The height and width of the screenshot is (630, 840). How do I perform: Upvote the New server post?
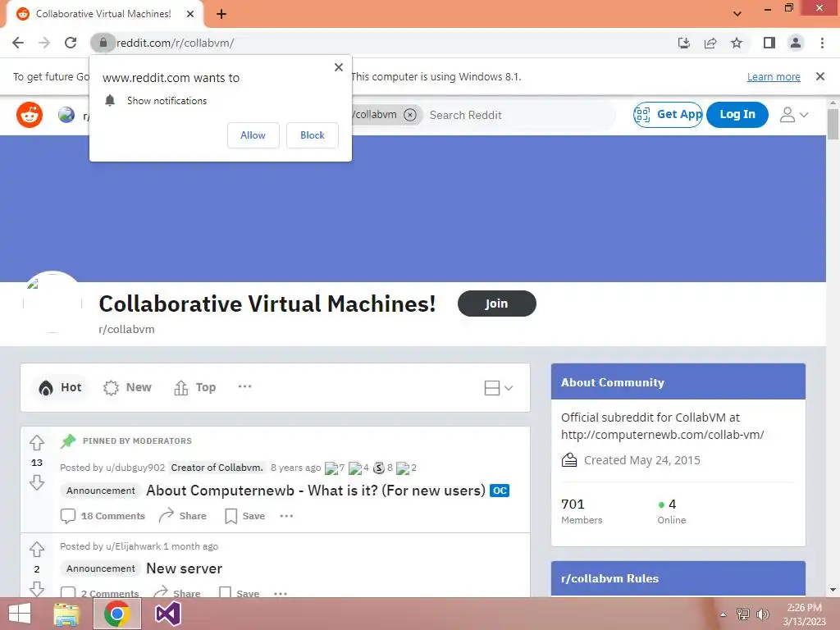(x=36, y=549)
